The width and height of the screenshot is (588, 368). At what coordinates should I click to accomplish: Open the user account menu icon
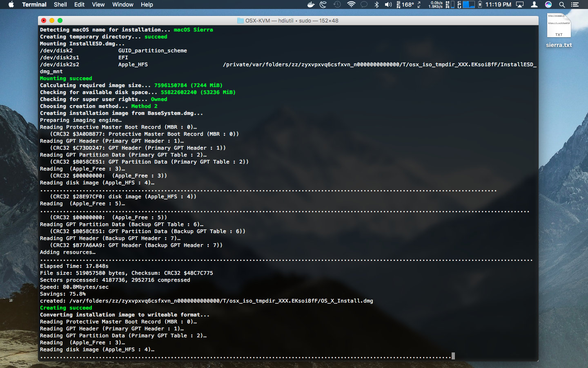(x=534, y=4)
